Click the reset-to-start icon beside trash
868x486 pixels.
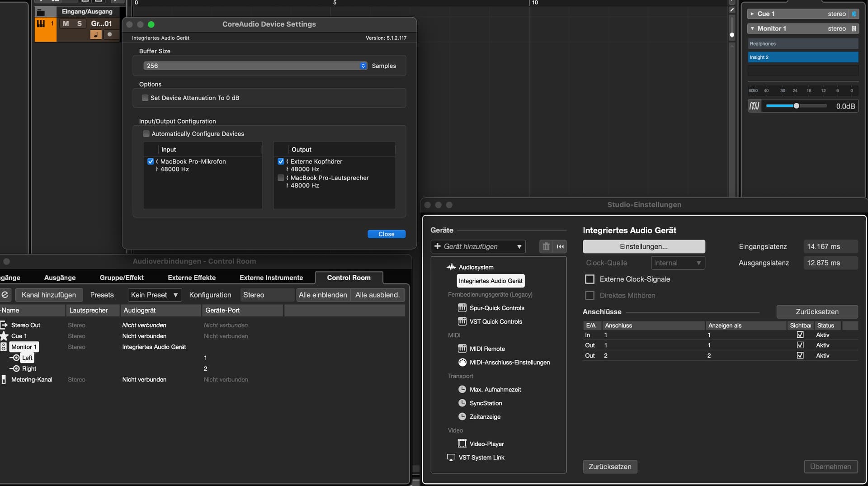point(560,246)
